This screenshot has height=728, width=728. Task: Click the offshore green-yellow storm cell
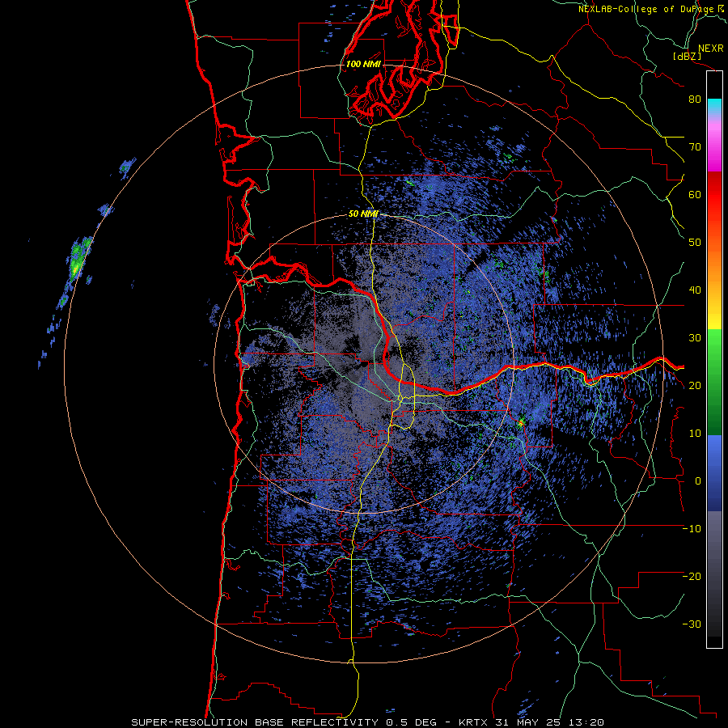tap(79, 259)
